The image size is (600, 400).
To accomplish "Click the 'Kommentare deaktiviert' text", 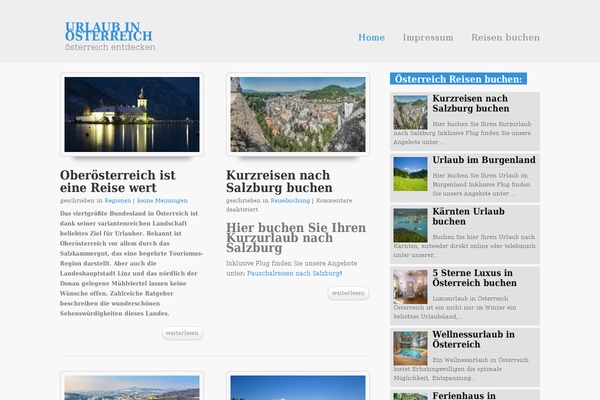I will tap(289, 205).
